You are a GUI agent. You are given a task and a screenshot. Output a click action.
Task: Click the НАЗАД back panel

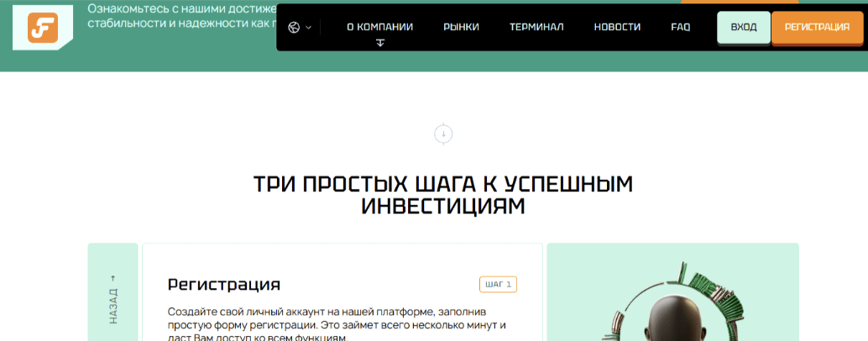pyautogui.click(x=113, y=292)
